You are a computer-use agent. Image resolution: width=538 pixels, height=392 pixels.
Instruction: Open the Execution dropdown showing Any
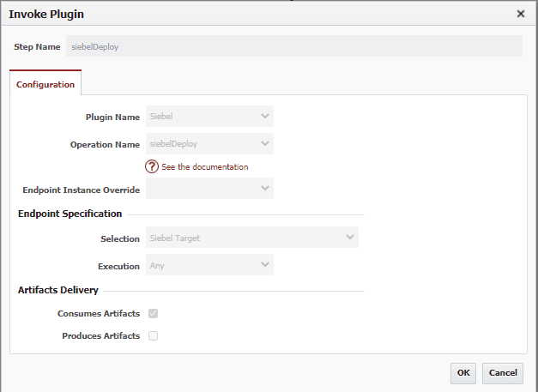(x=209, y=265)
